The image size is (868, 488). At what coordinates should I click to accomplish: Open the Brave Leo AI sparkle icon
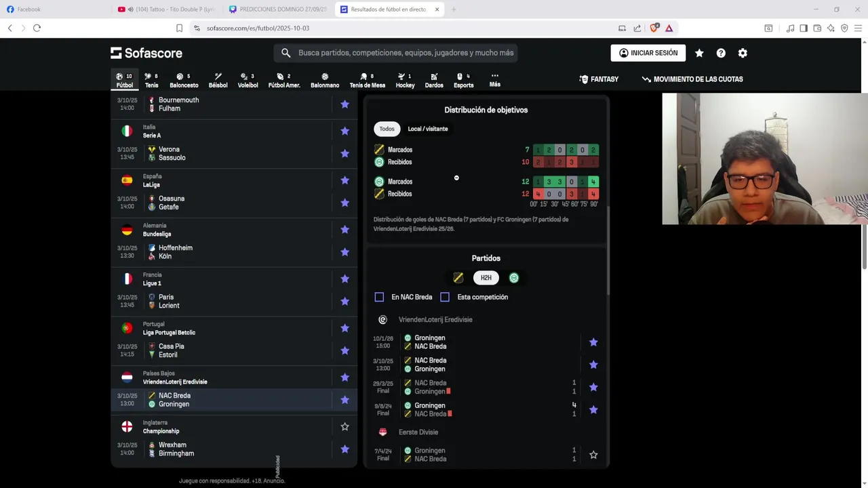(831, 28)
